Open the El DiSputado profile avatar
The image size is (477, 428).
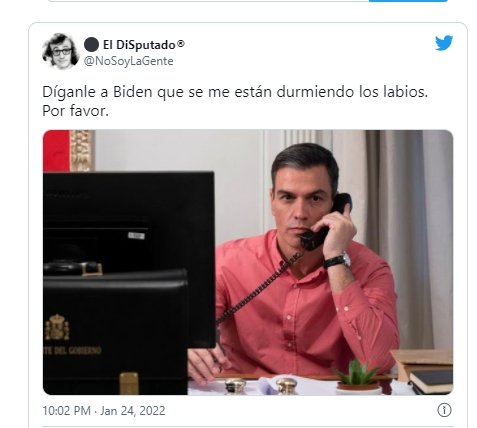[x=60, y=51]
